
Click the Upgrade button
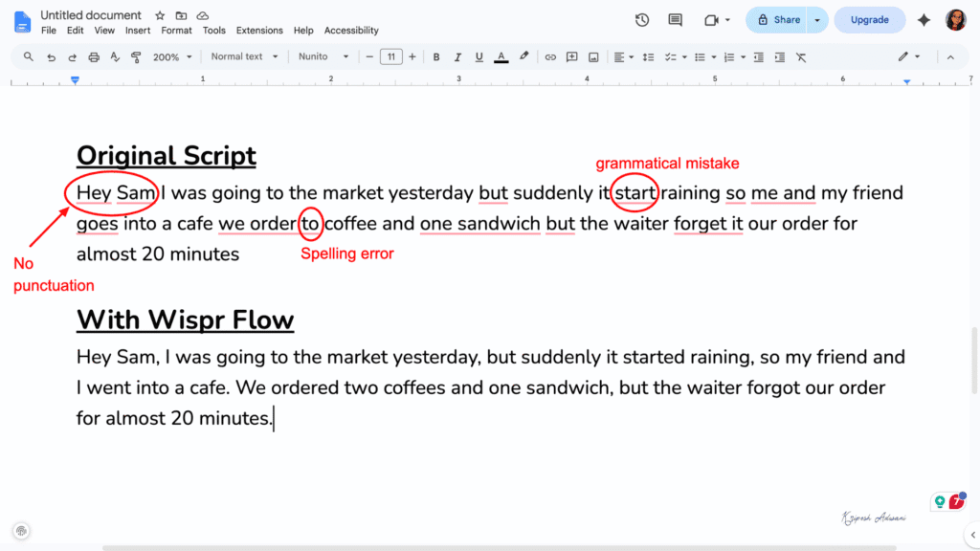click(869, 20)
